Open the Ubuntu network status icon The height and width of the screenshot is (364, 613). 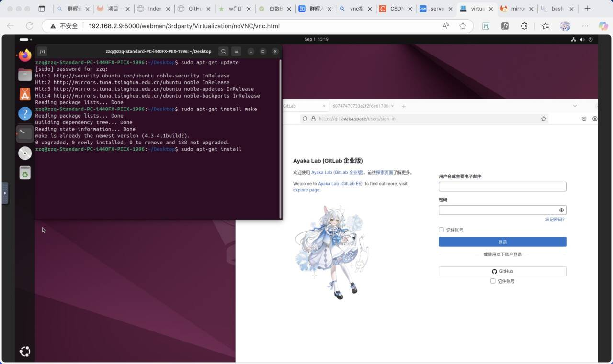pyautogui.click(x=574, y=39)
